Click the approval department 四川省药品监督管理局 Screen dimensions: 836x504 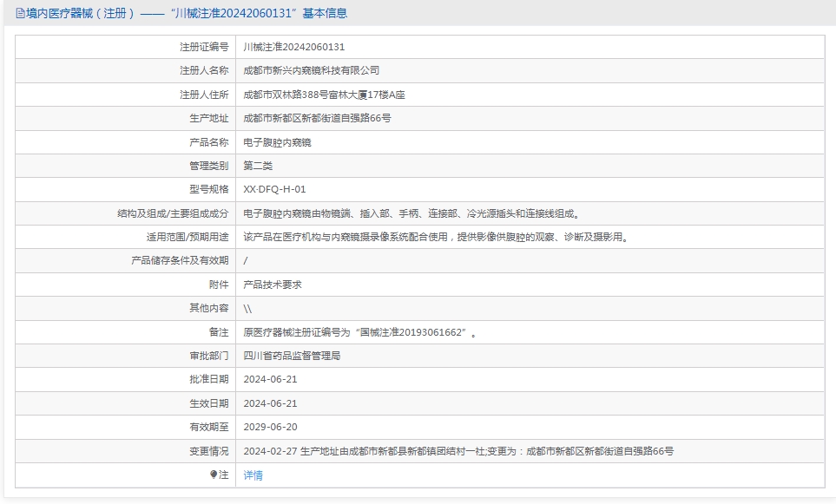292,356
